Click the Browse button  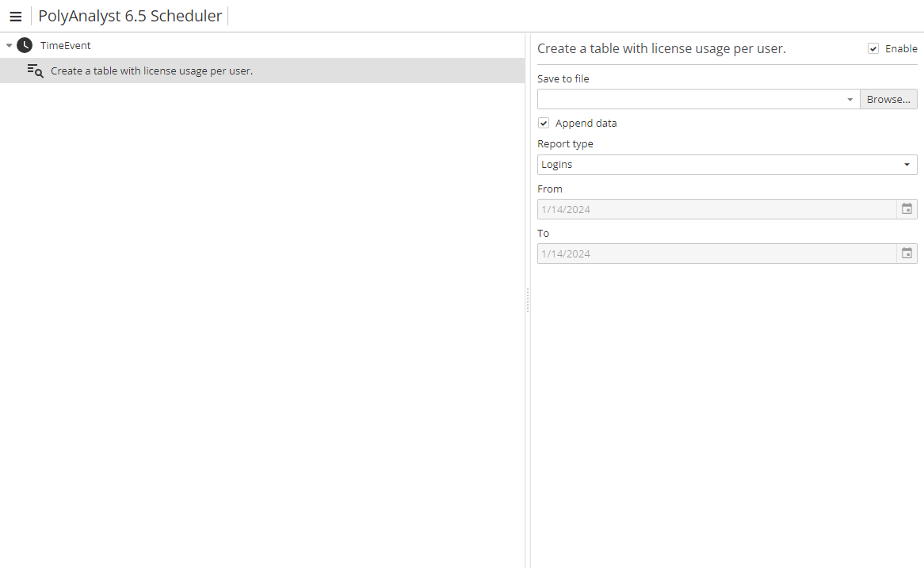coord(888,99)
